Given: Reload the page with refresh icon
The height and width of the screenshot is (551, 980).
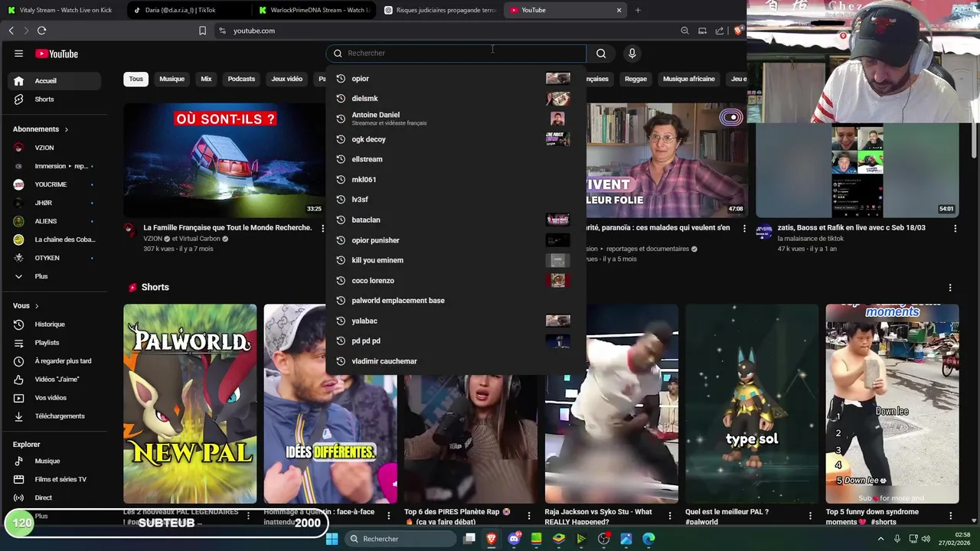Looking at the screenshot, I should [41, 31].
